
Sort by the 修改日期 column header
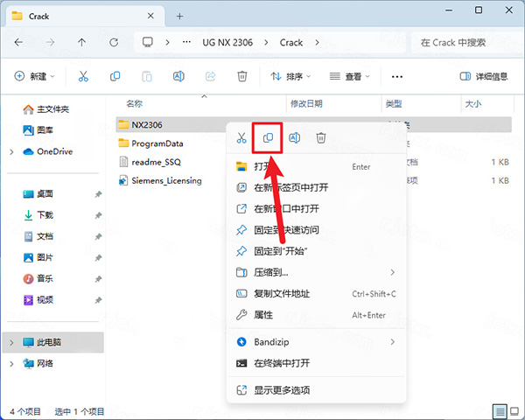pyautogui.click(x=306, y=104)
